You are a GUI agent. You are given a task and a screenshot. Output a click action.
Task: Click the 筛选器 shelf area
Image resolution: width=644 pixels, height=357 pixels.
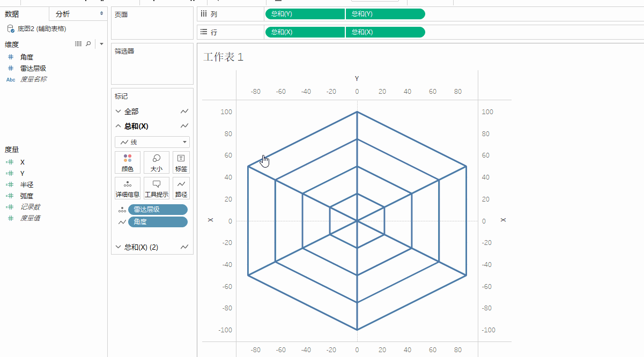[152, 64]
